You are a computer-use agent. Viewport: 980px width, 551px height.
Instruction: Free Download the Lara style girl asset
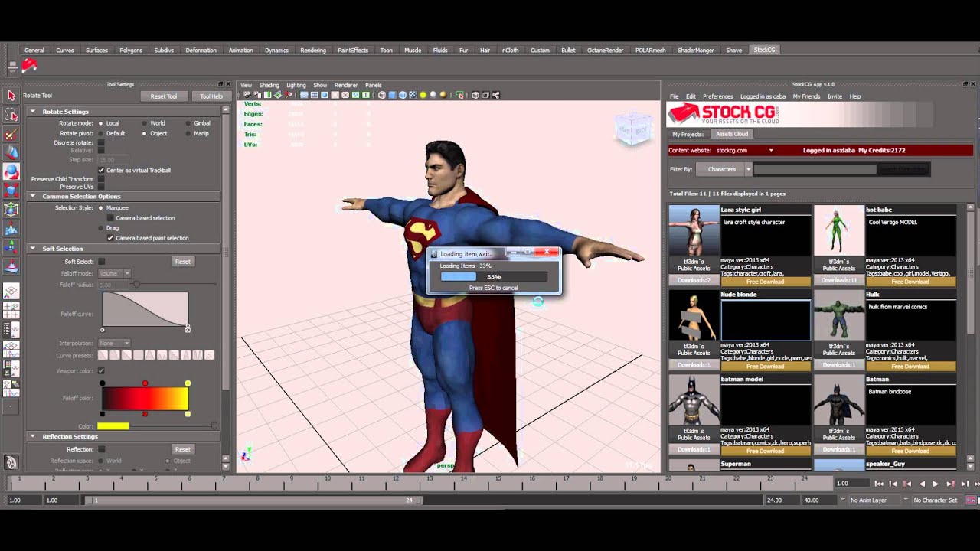click(x=765, y=282)
